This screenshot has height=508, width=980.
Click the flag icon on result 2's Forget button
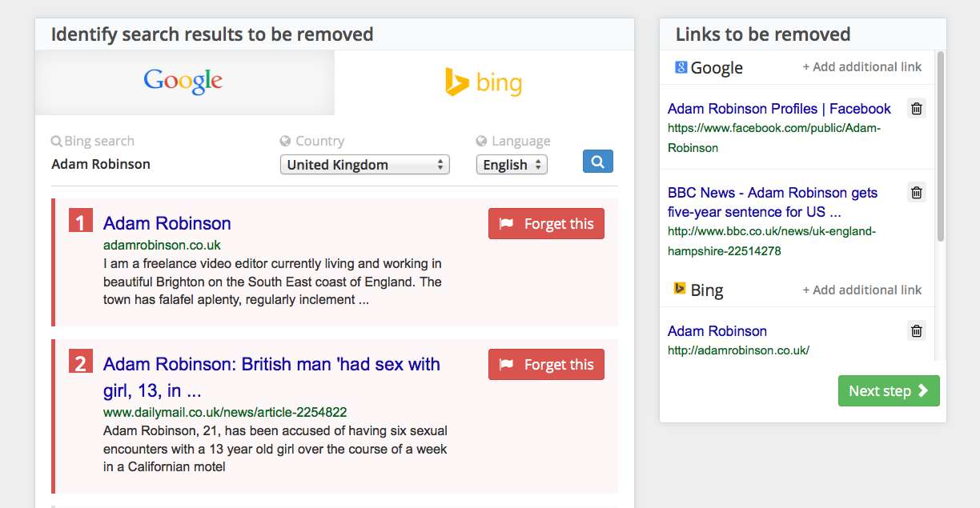coord(506,365)
